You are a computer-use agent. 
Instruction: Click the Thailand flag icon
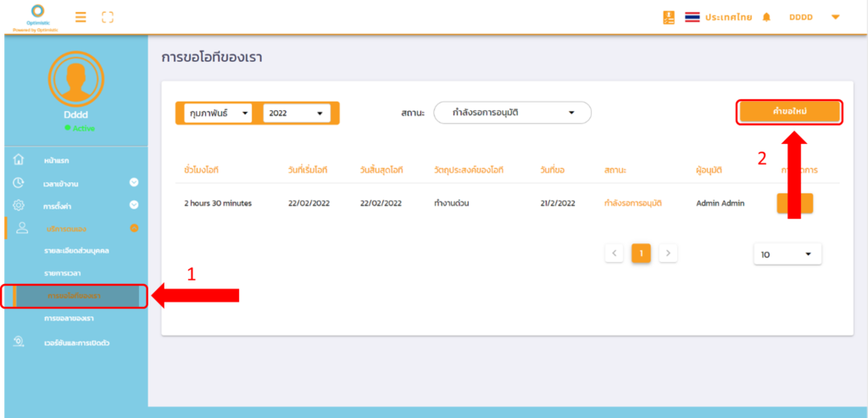click(x=693, y=17)
